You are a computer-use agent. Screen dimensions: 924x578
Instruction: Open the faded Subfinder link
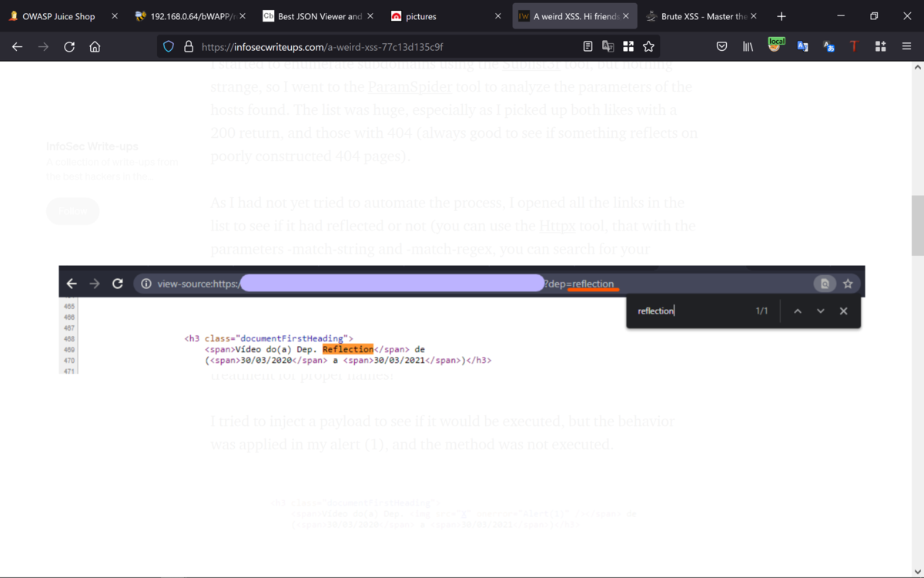coord(530,65)
